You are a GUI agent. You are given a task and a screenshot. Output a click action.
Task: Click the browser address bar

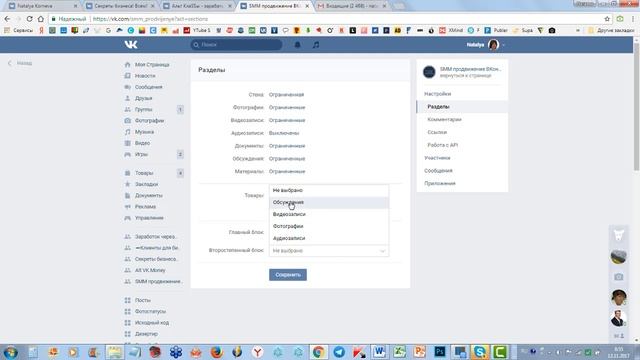click(327, 19)
